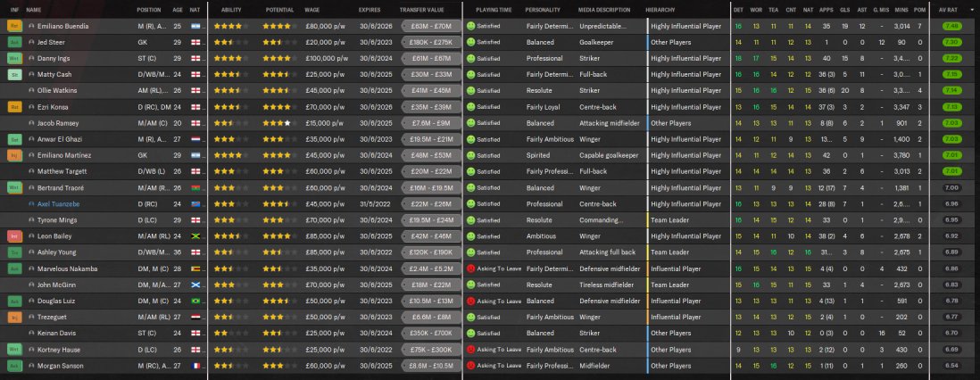Click the injury badge beside Emiliano Martínez
Image resolution: width=980 pixels, height=380 pixels.
tap(14, 155)
